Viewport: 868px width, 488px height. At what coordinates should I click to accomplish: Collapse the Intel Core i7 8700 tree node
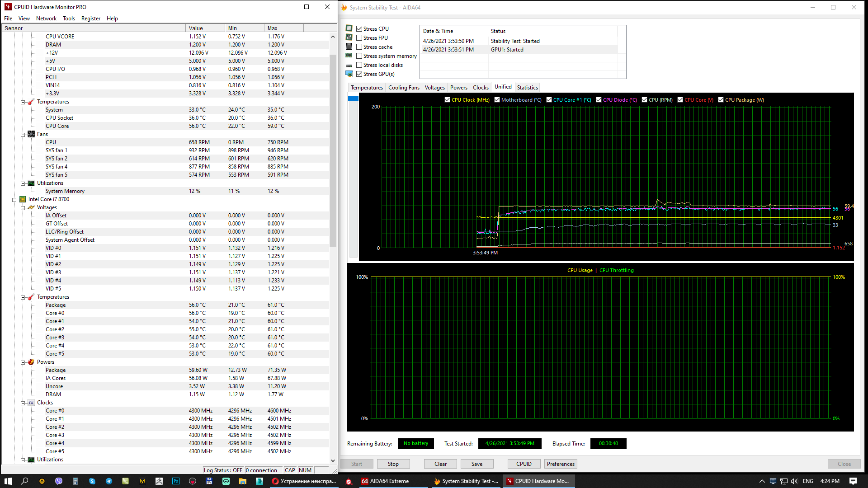[14, 199]
